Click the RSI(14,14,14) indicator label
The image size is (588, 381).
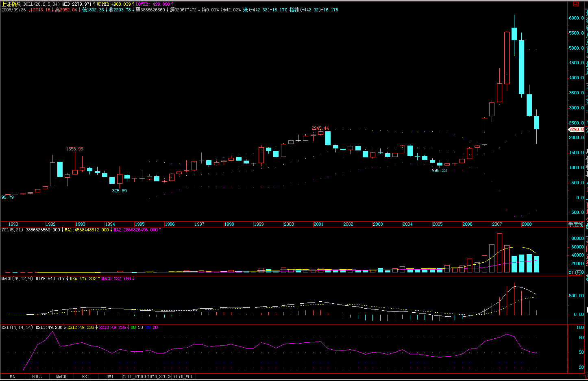[17, 327]
